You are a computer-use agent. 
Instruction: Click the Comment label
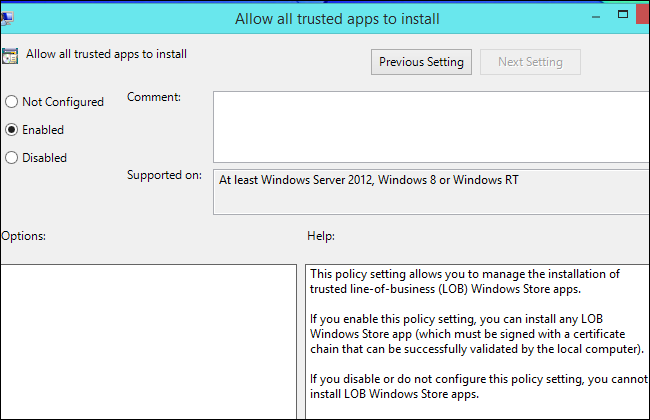coord(154,97)
